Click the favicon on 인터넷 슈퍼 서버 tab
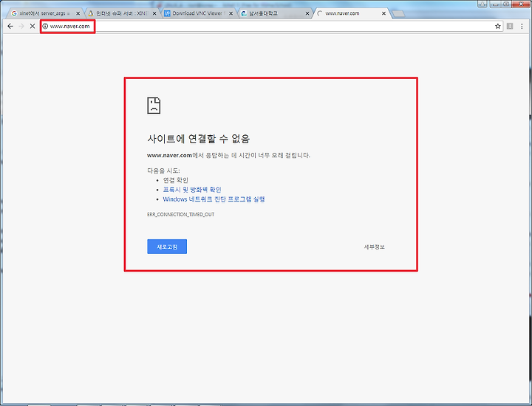This screenshot has width=532, height=406. [x=91, y=13]
